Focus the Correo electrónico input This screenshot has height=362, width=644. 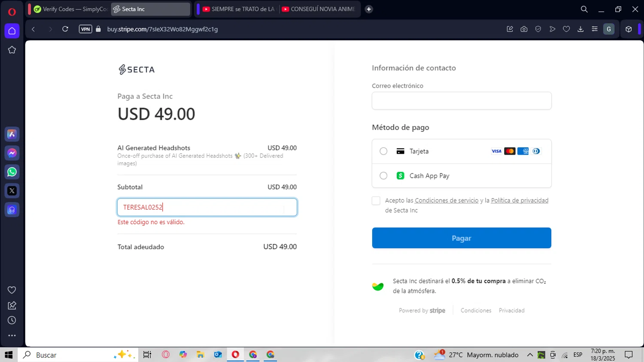(x=462, y=100)
